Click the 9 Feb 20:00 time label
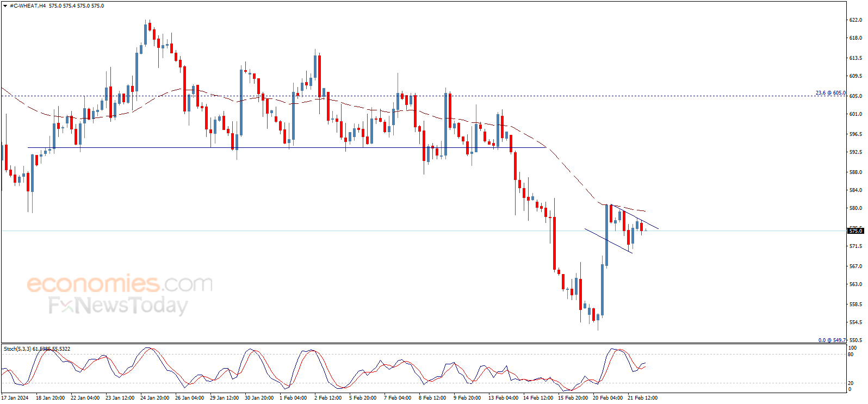The height and width of the screenshot is (404, 868). coord(467,398)
